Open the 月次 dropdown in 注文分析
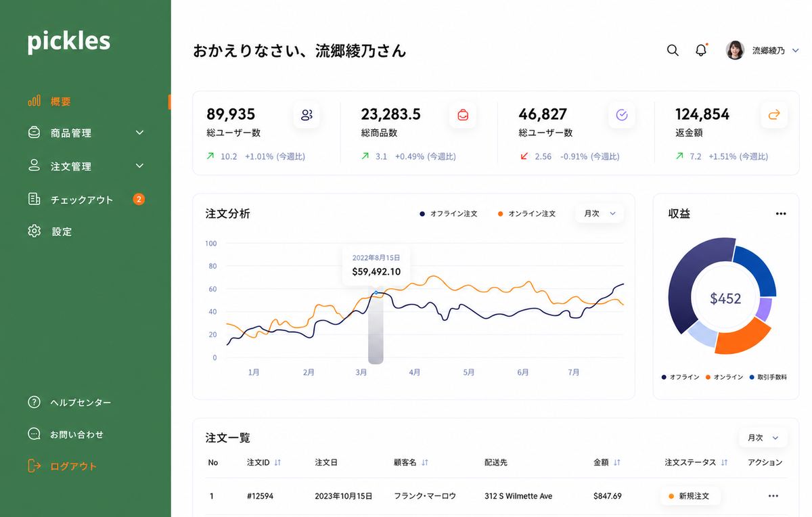 point(600,213)
